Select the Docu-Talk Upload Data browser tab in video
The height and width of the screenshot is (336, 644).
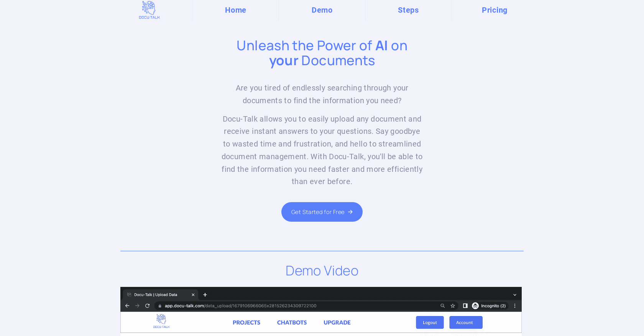160,295
